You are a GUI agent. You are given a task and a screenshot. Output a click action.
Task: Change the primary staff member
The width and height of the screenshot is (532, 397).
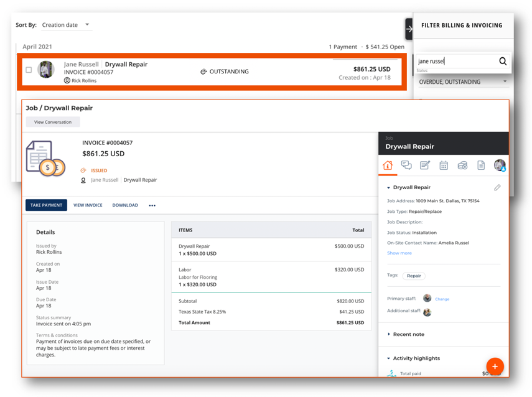(442, 299)
